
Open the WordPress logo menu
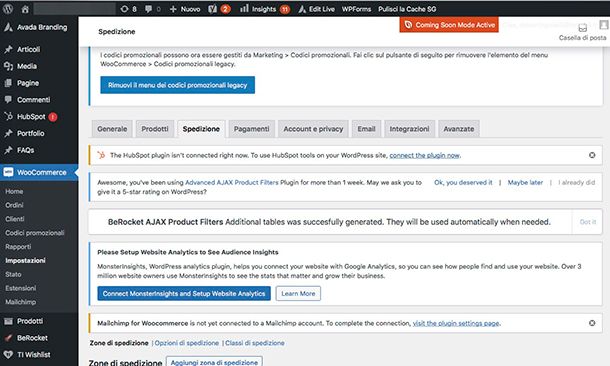coord(8,9)
